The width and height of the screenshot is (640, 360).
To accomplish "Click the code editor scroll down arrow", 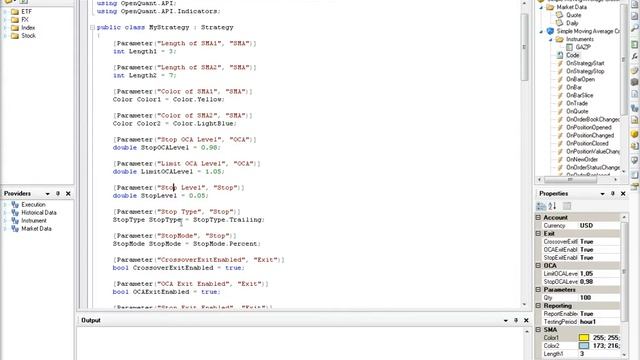I will (x=524, y=304).
